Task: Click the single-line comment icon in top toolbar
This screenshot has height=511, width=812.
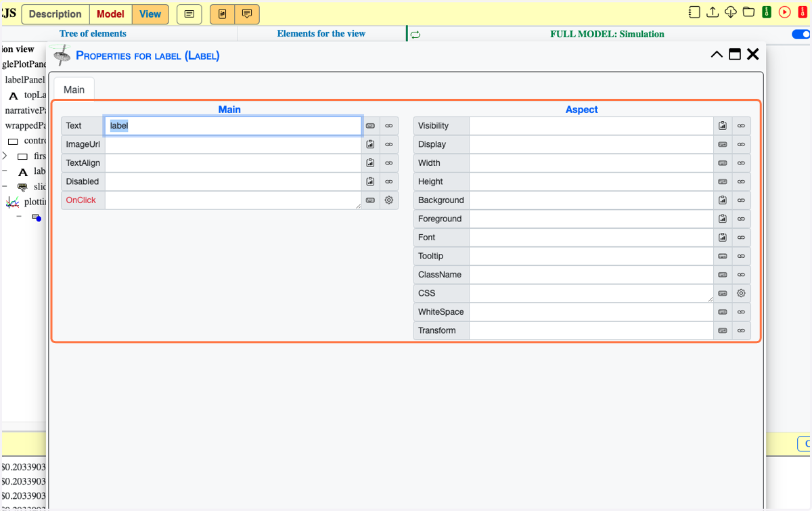Action: tap(189, 14)
